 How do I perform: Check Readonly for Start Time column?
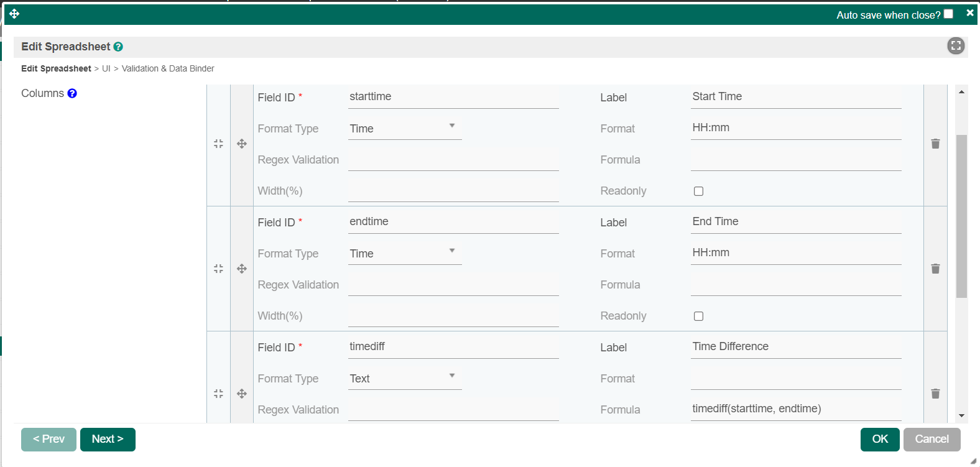pos(698,192)
